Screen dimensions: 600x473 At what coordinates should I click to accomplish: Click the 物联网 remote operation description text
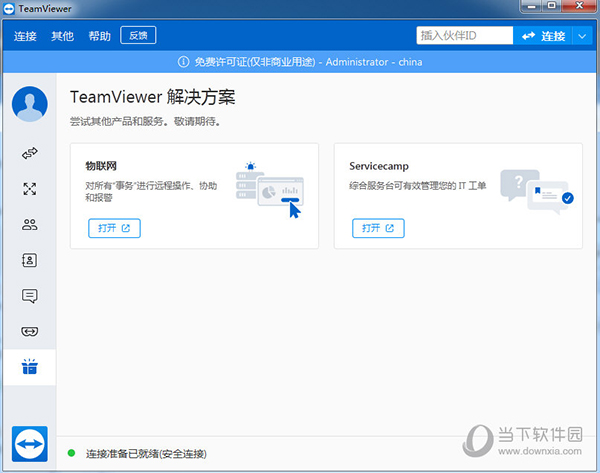[x=151, y=191]
